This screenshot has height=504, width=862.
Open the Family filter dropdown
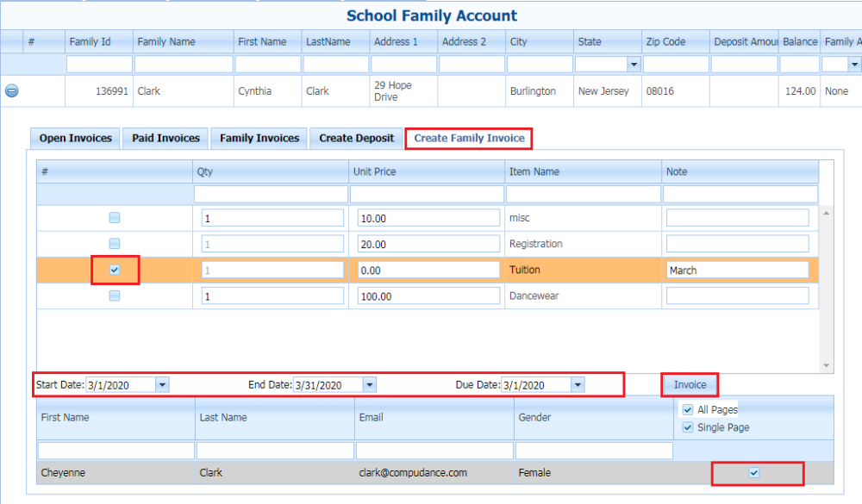pos(855,64)
